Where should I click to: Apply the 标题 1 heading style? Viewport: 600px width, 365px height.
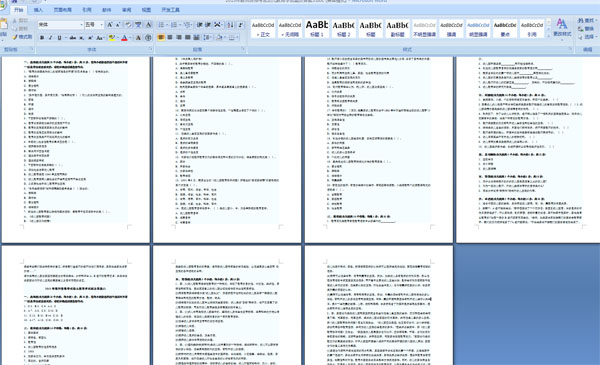[x=316, y=29]
